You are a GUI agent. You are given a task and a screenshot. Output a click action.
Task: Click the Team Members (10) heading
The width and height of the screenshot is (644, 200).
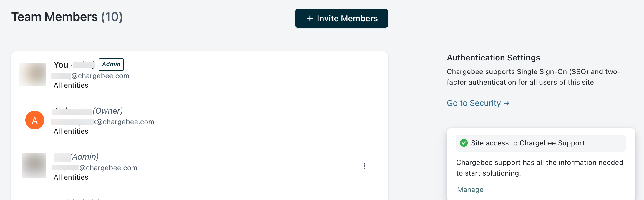[67, 17]
